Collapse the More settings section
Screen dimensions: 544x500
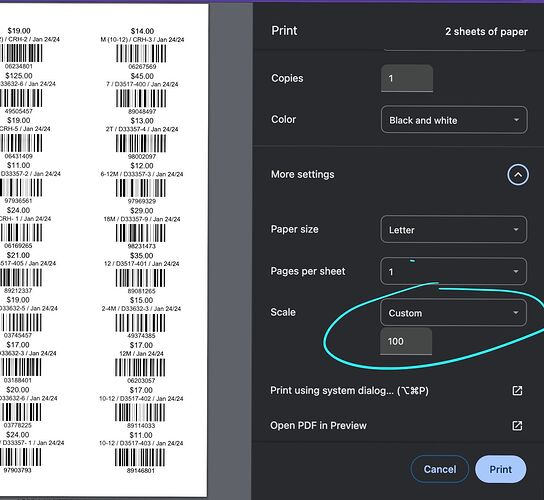pyautogui.click(x=518, y=175)
